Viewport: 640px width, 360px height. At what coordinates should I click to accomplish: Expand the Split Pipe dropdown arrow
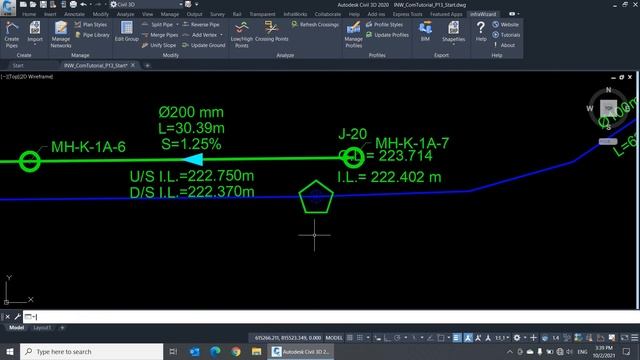click(177, 24)
